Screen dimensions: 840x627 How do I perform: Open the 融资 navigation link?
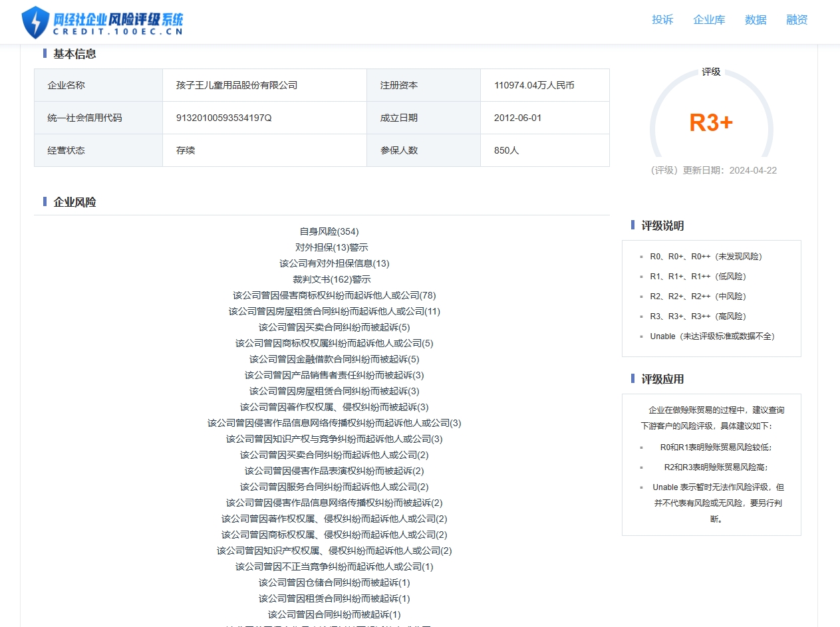coord(797,20)
